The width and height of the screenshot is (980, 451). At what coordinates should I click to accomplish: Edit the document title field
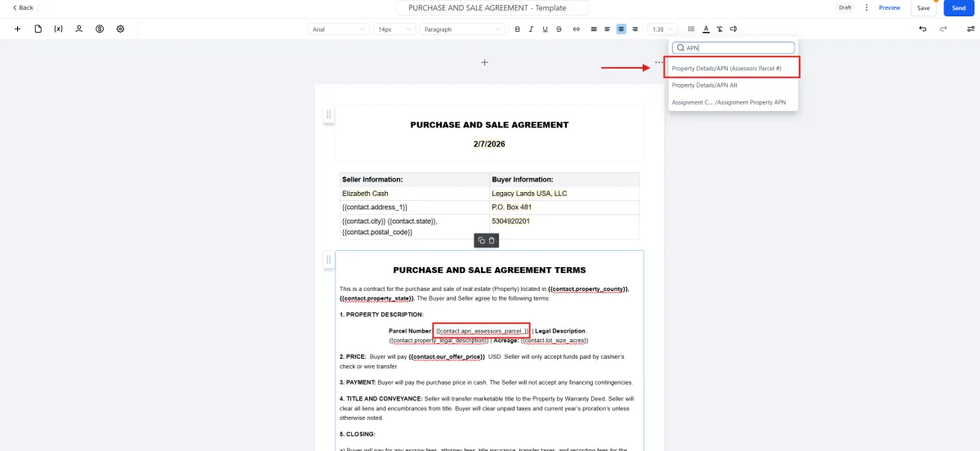[x=492, y=7]
